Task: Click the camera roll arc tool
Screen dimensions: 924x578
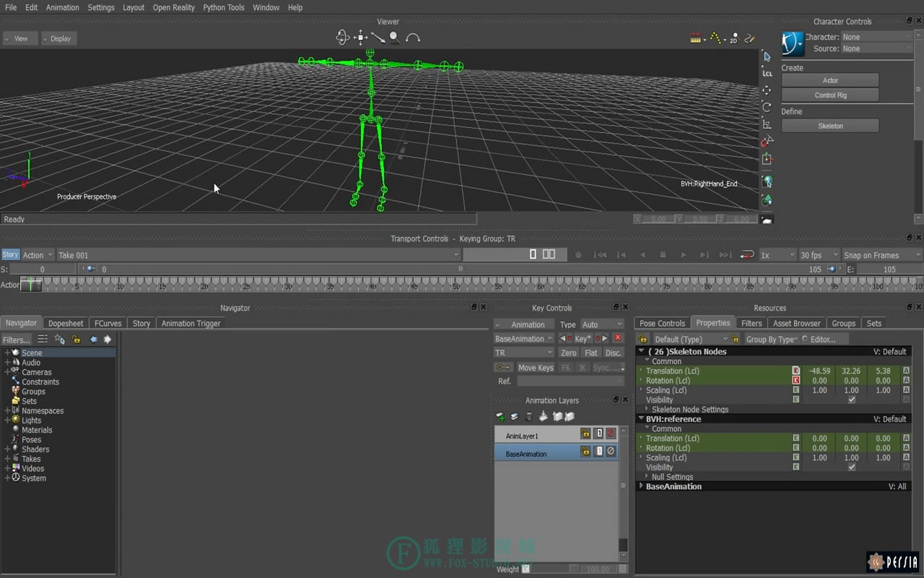Action: [x=413, y=38]
